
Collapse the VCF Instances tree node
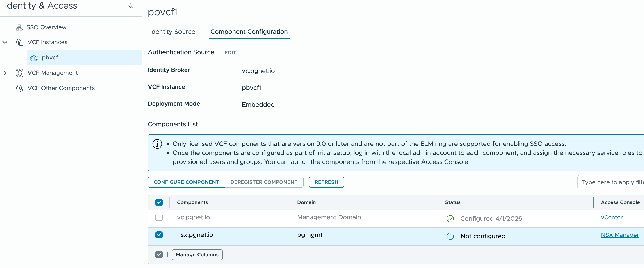[5, 42]
